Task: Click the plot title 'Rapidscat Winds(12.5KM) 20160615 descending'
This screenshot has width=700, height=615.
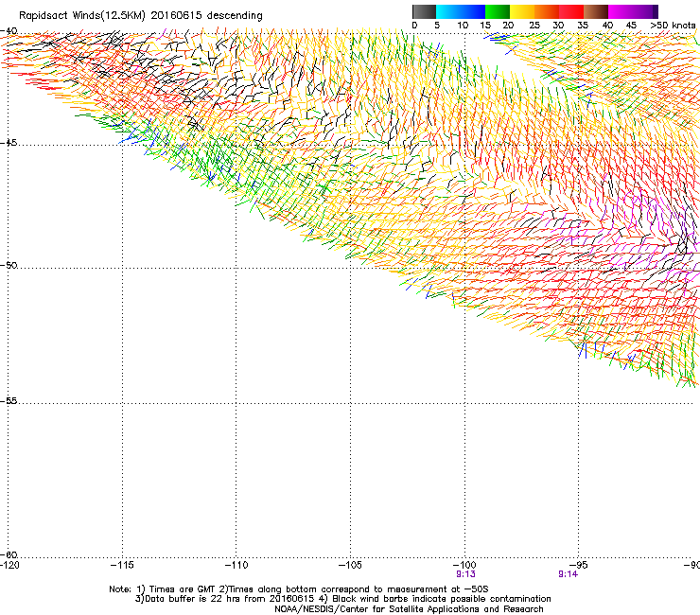Action: [141, 16]
